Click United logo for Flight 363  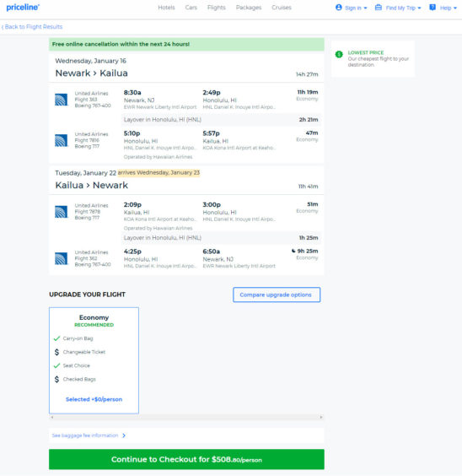(x=62, y=100)
